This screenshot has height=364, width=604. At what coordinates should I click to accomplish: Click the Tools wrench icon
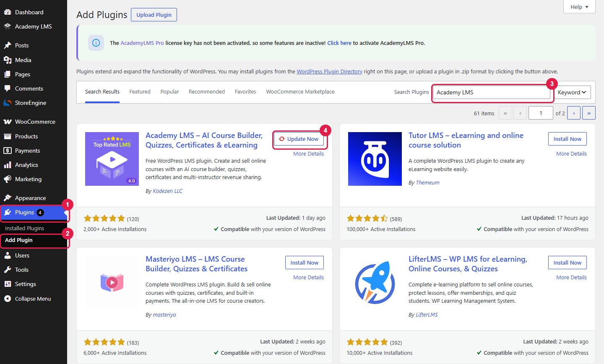[x=8, y=270]
